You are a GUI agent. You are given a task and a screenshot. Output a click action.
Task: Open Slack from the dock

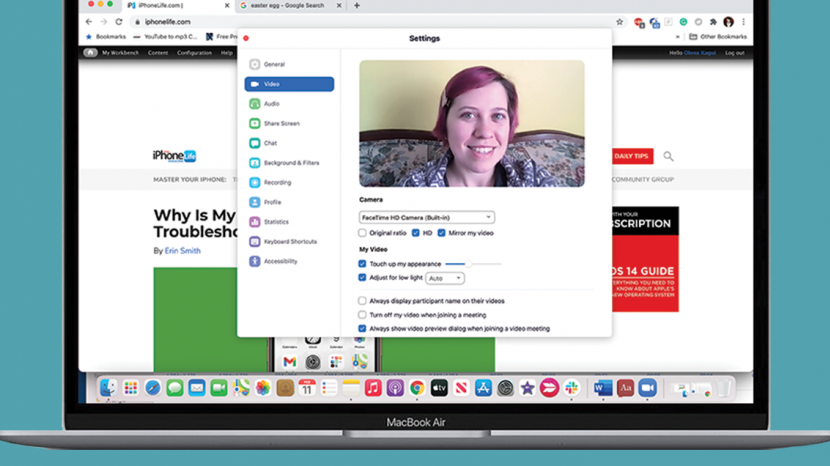coord(571,388)
